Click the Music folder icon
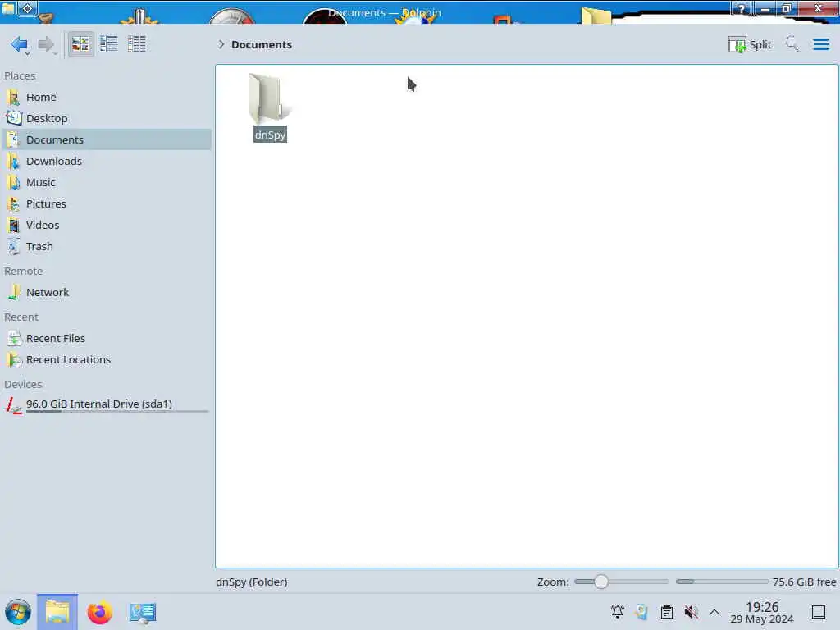The width and height of the screenshot is (840, 630). [13, 183]
